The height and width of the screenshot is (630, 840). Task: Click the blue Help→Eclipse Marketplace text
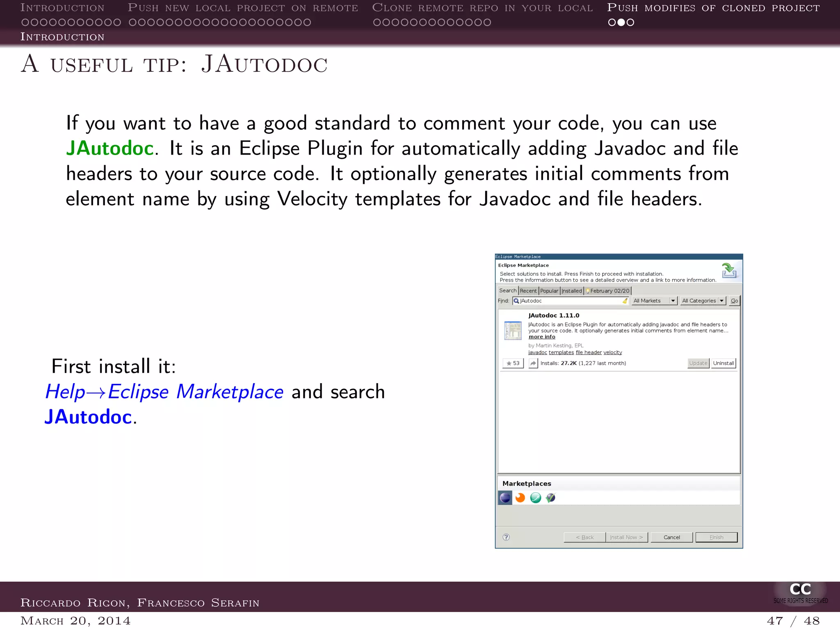[164, 392]
